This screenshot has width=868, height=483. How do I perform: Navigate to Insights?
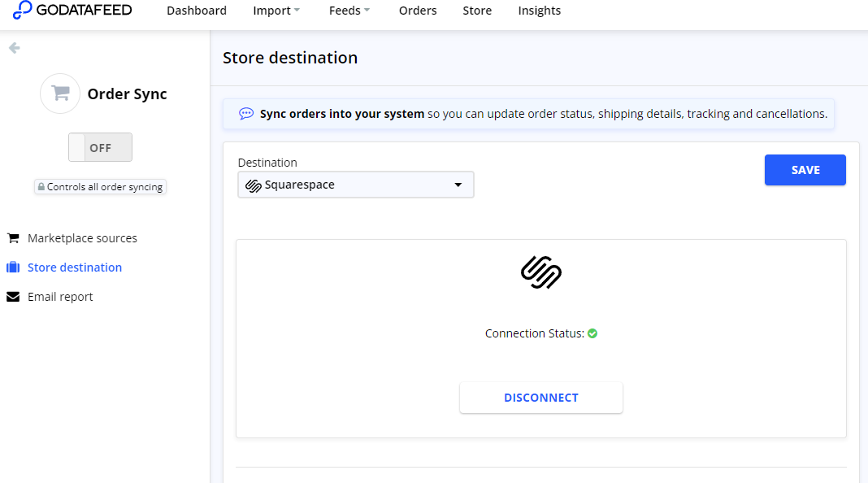(x=539, y=11)
